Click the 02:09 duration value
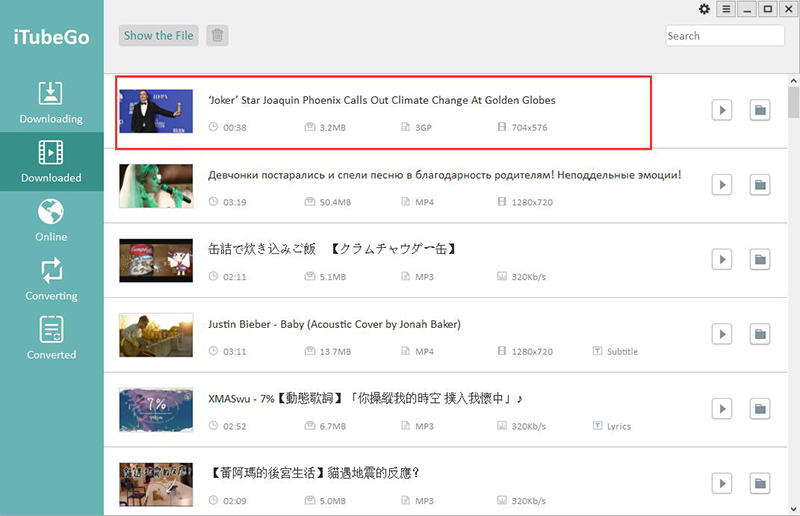The image size is (800, 516). pos(235,501)
